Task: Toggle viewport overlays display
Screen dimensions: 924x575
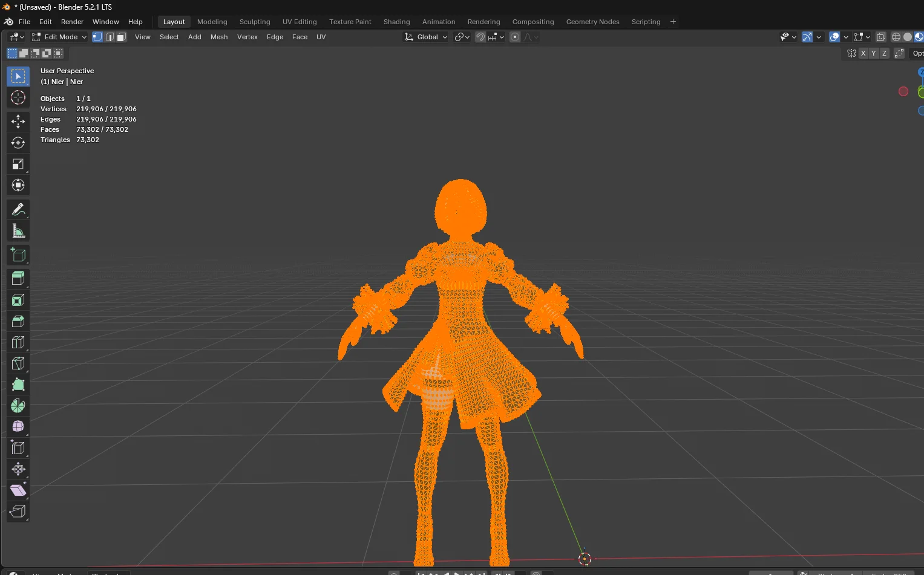Action: [x=834, y=37]
